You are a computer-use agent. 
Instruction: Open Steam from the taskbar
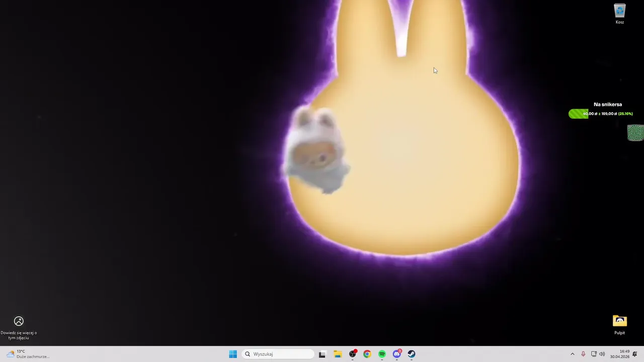coord(412,354)
